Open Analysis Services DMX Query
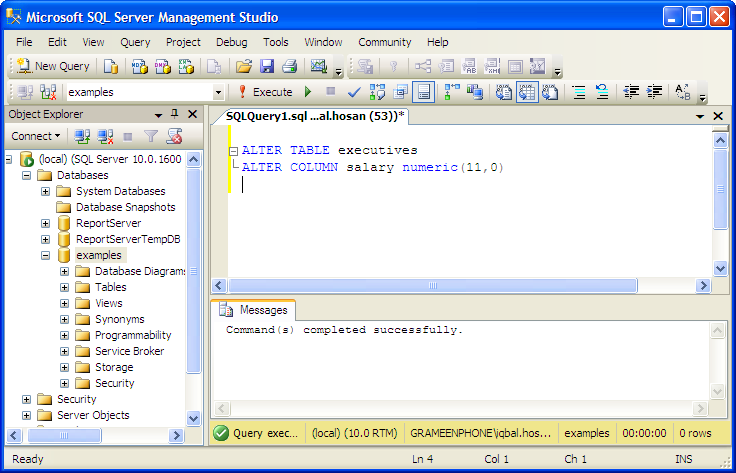 163,67
